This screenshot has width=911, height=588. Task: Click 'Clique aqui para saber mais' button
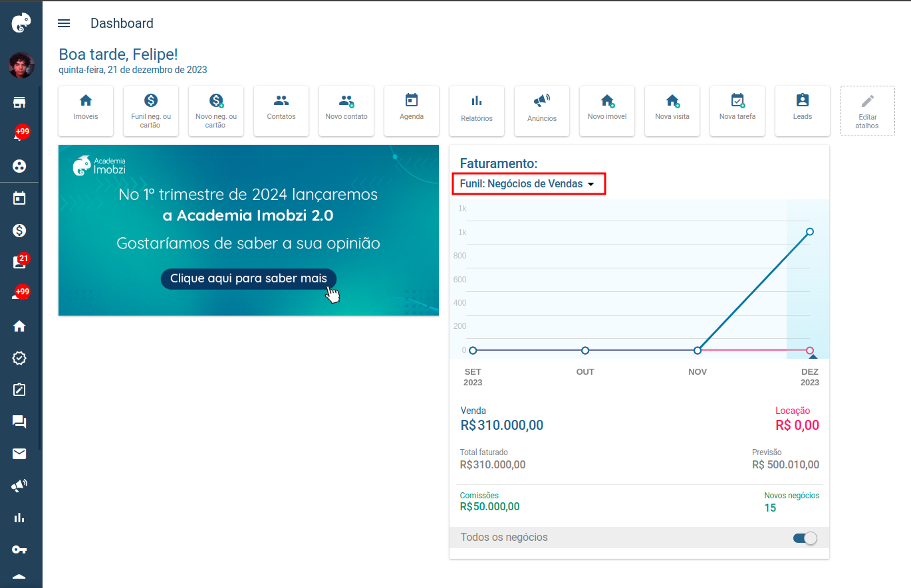249,278
